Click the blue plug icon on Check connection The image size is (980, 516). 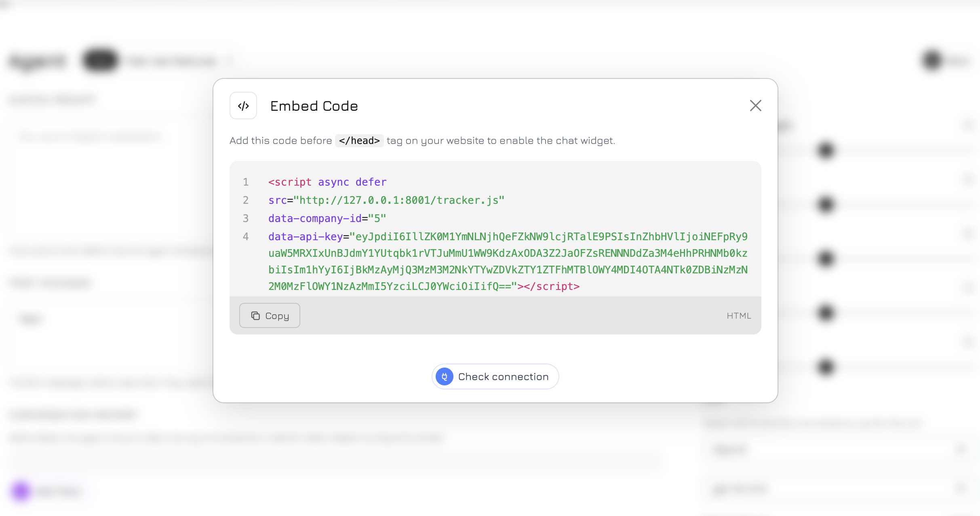444,376
